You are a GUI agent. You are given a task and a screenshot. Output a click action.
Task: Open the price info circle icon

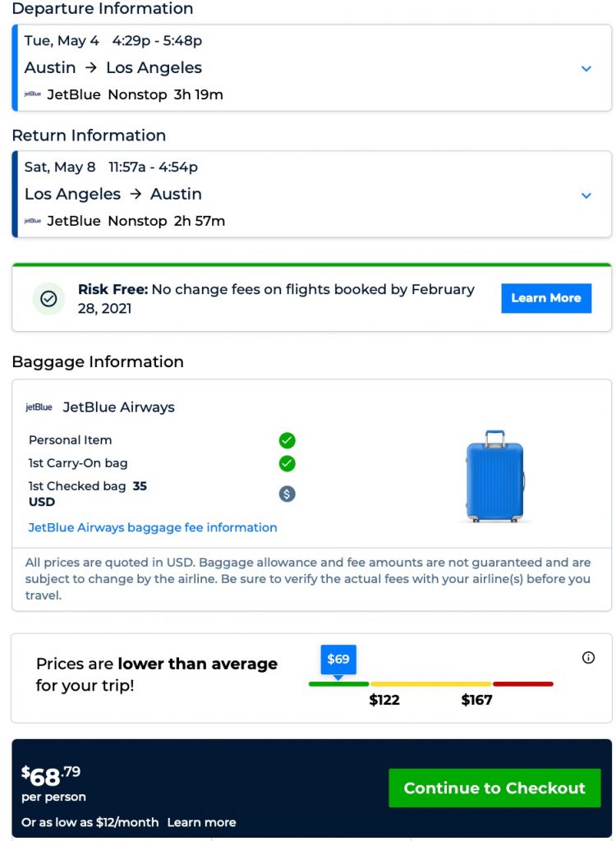pos(588,658)
